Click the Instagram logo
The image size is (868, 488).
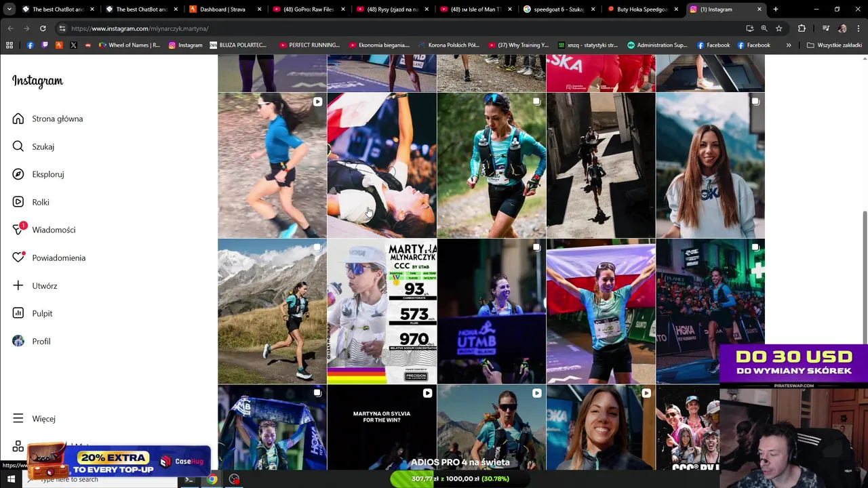point(37,81)
